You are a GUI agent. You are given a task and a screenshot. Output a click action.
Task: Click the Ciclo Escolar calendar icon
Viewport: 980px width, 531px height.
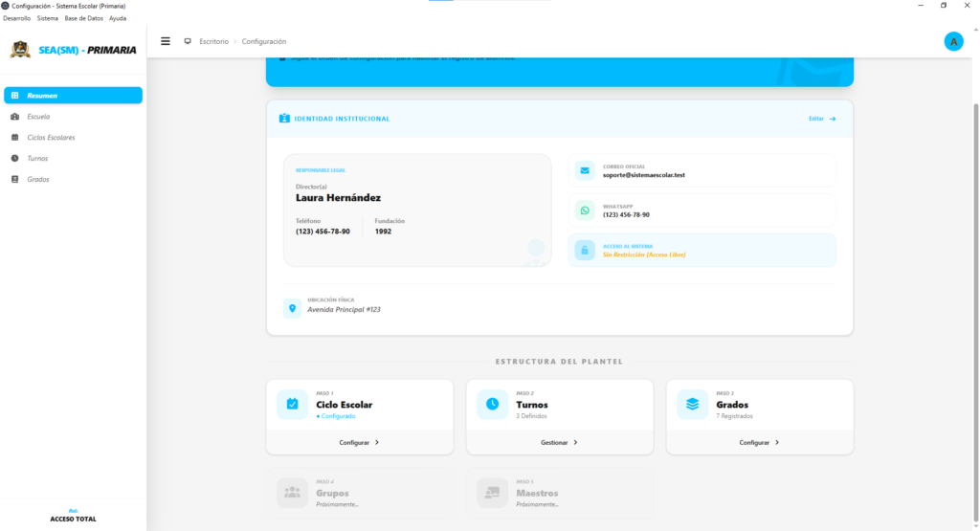coord(292,404)
